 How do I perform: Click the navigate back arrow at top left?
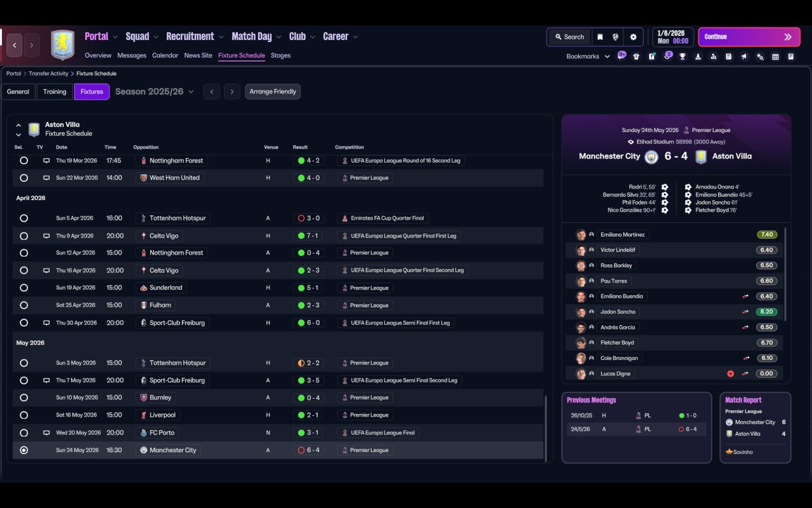coord(15,45)
